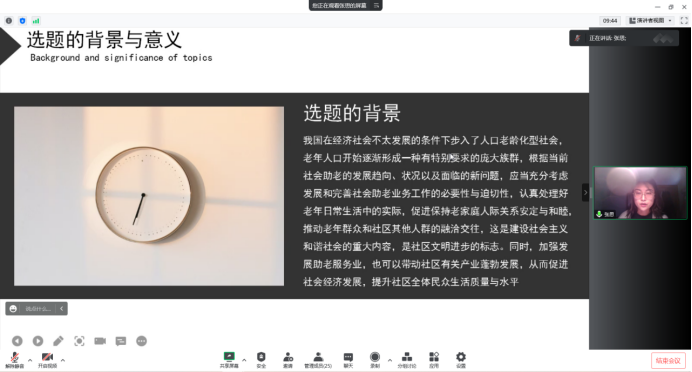Click the "说点什么" chat input field
Viewport: 692px width, 372px height.
pos(37,308)
